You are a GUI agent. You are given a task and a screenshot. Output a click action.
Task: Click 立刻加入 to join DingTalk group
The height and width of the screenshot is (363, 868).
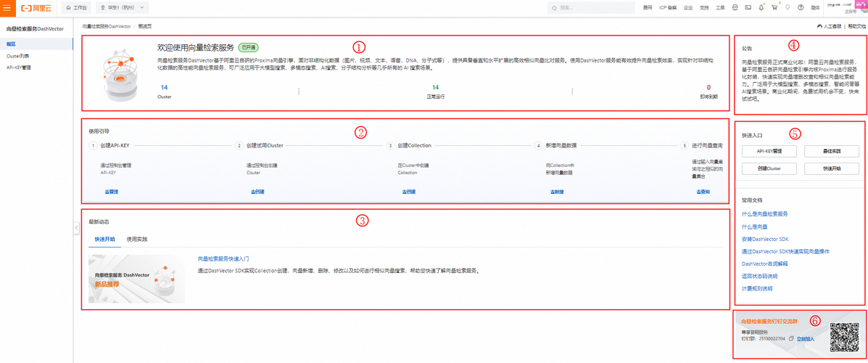tap(806, 338)
